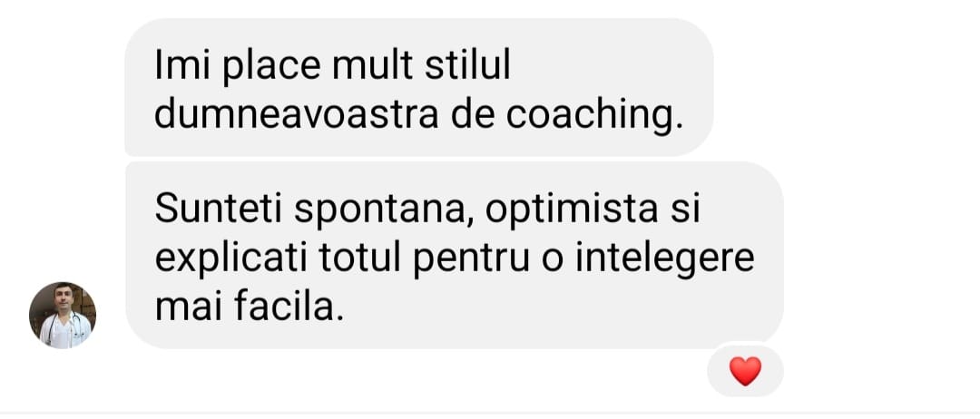
Task: Click the word 'mult' in first message
Action: [x=373, y=65]
